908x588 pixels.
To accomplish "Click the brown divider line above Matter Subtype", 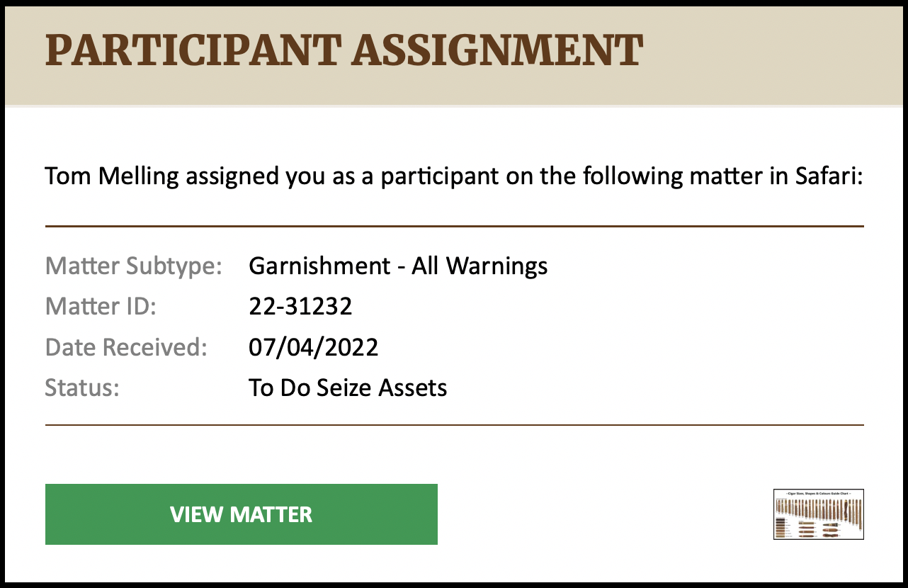I will (x=455, y=226).
